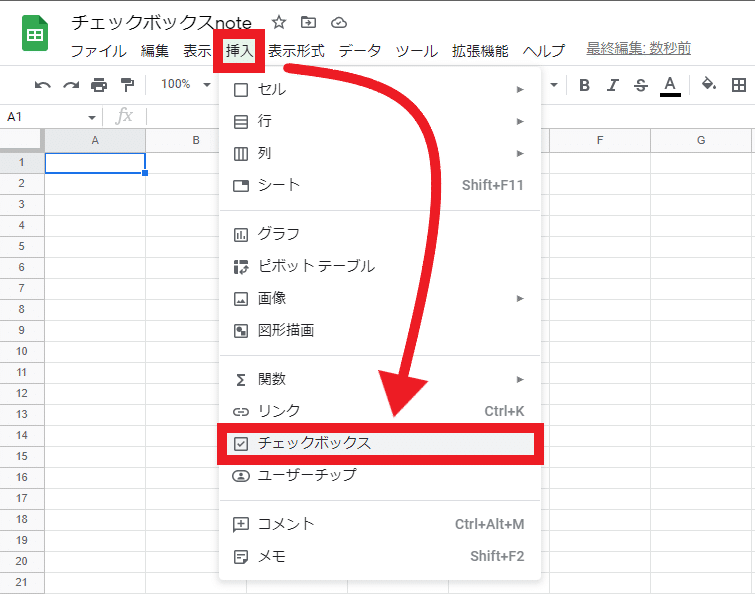This screenshot has width=755, height=594.
Task: Open the zoom 100% dropdown
Action: coord(186,84)
